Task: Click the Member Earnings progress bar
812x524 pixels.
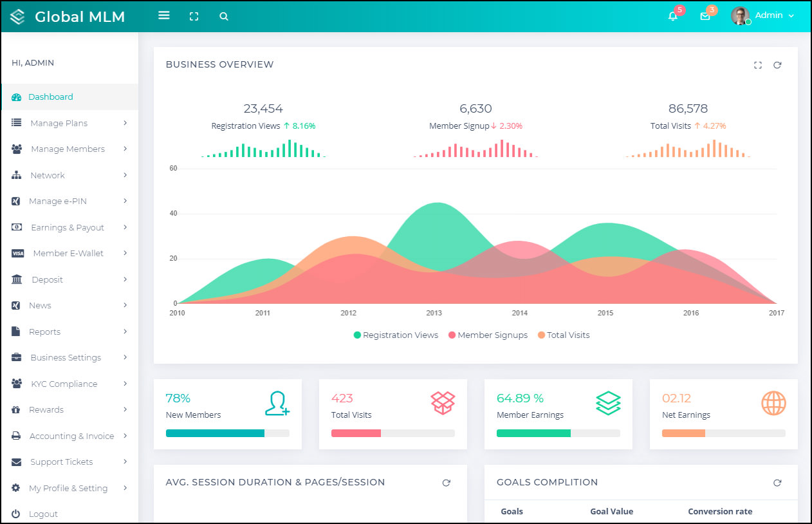Action: (x=558, y=433)
